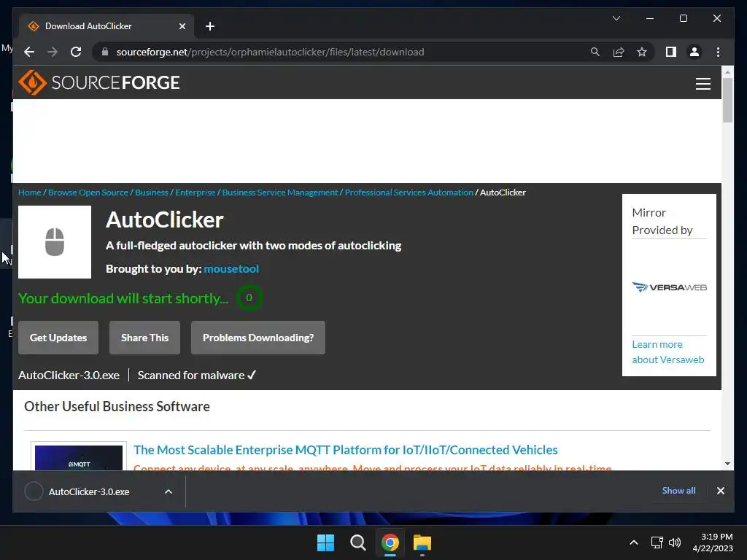This screenshot has height=560, width=747.
Task: Click the scrollbar down arrow
Action: (727, 463)
